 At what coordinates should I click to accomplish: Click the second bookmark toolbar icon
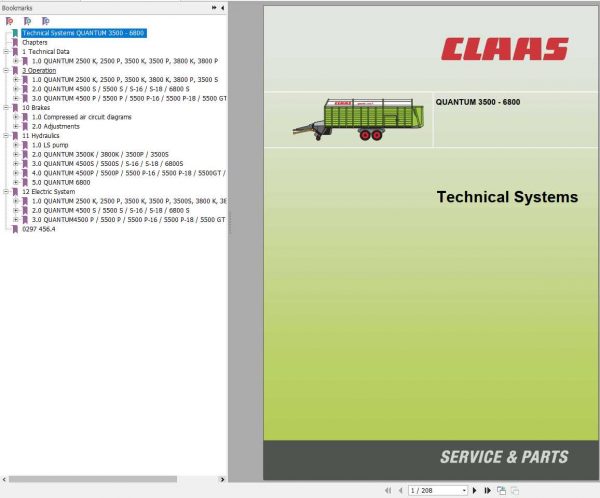tap(28, 21)
